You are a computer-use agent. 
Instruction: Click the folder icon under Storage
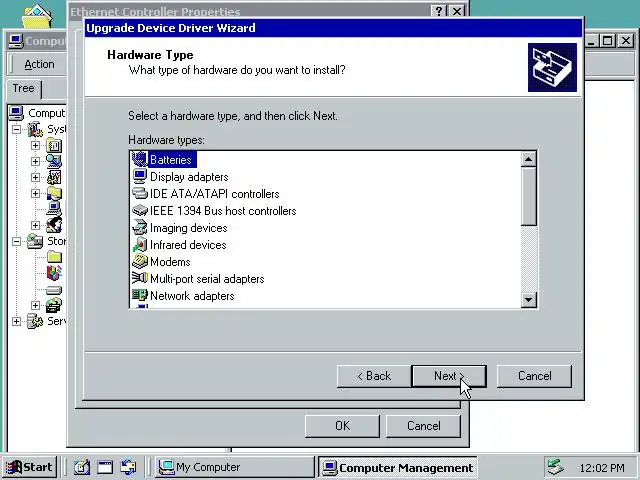[54, 257]
